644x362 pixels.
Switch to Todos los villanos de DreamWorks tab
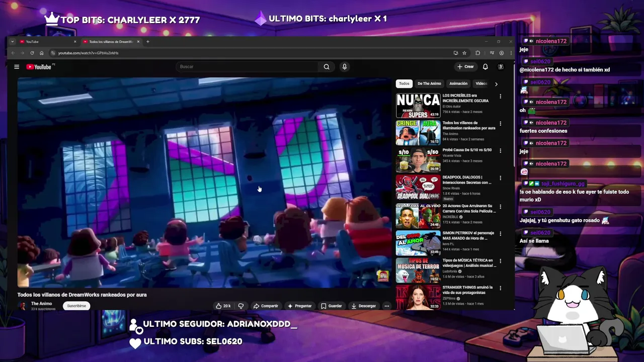point(111,42)
